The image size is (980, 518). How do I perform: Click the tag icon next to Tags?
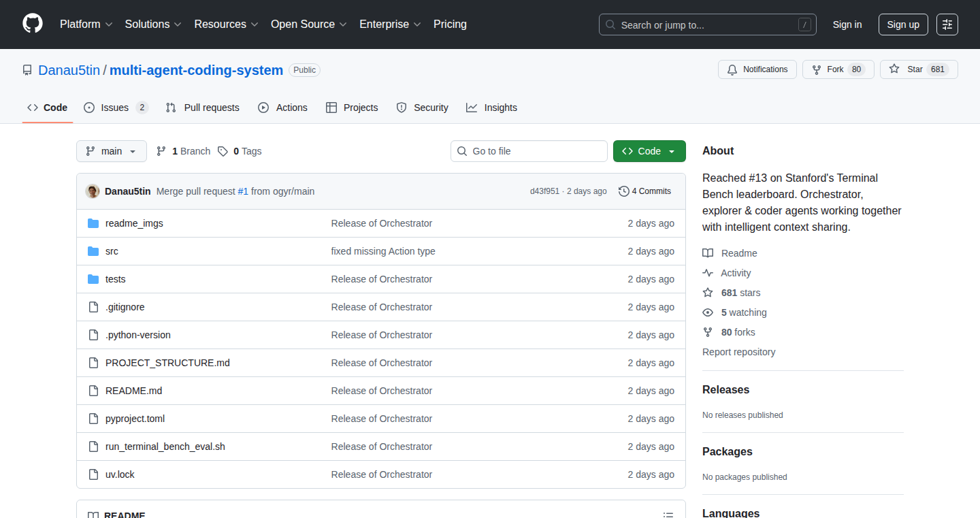223,151
